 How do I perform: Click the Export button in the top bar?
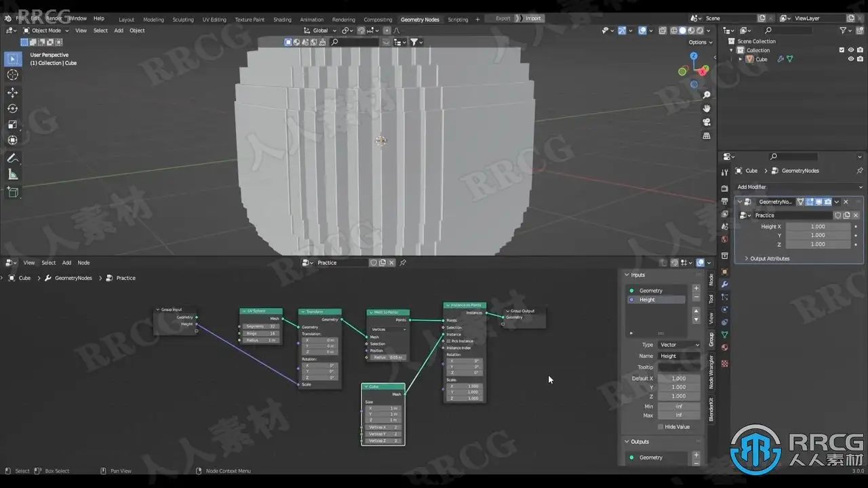(503, 18)
